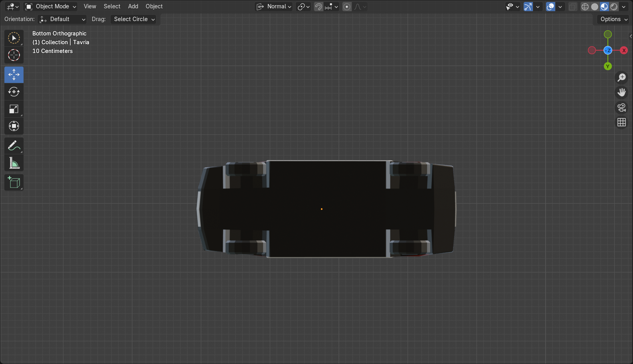Toggle viewport gizmos display

[x=528, y=6]
